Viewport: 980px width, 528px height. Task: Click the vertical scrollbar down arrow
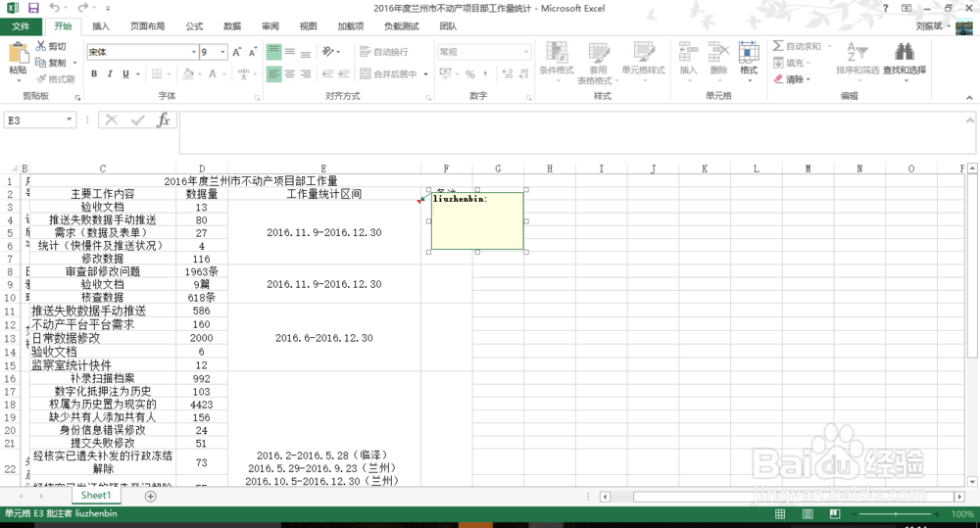[x=972, y=482]
